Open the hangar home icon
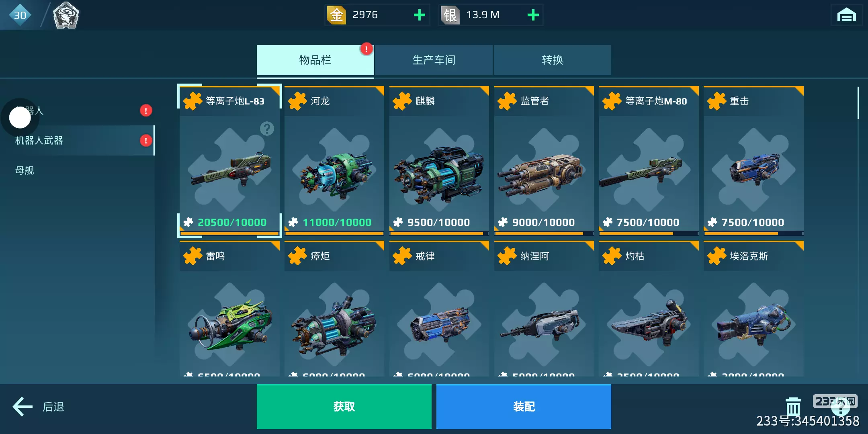 pyautogui.click(x=846, y=15)
